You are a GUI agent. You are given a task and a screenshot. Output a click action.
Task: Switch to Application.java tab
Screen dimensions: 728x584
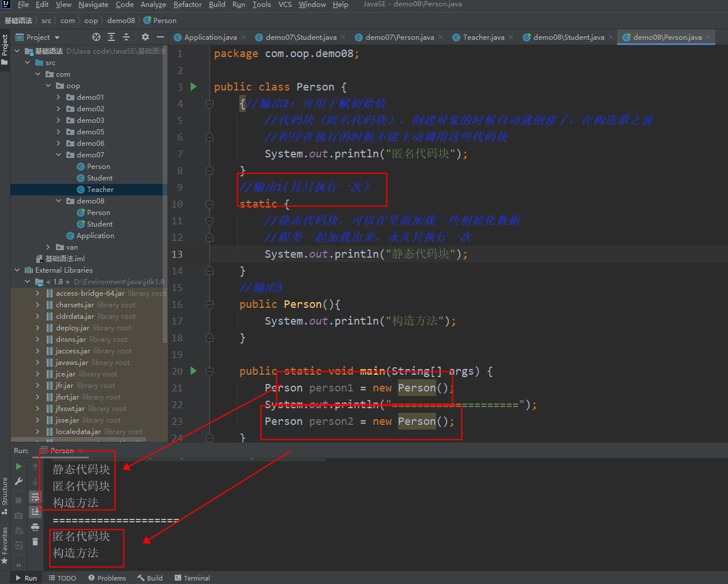point(210,37)
